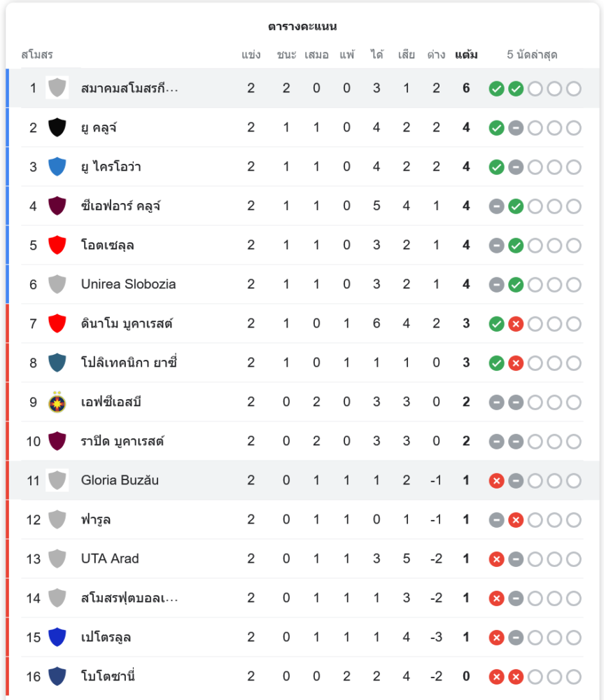Open the UTA Arad team link
Viewport: 604px width, 700px height.
point(110,559)
